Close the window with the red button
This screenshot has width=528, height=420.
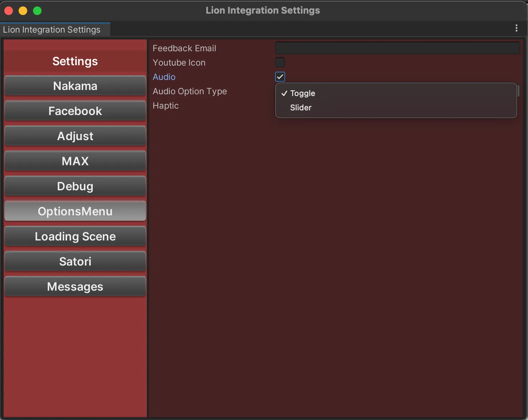point(9,11)
